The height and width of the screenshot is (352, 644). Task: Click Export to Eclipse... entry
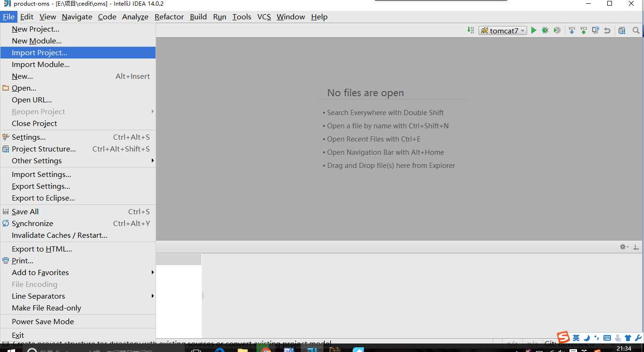(x=78, y=198)
